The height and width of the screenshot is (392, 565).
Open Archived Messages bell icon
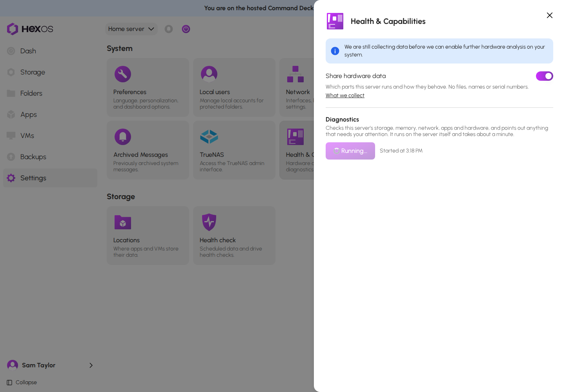pos(123,137)
